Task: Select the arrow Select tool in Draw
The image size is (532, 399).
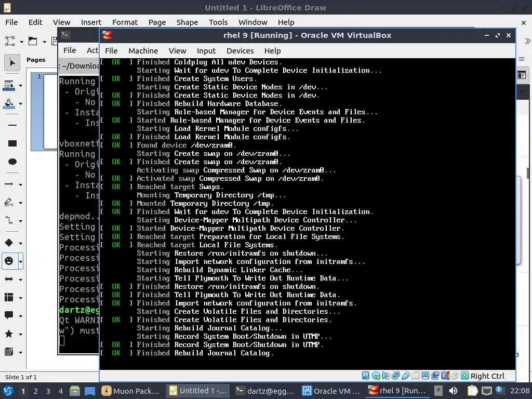Action: click(12, 63)
